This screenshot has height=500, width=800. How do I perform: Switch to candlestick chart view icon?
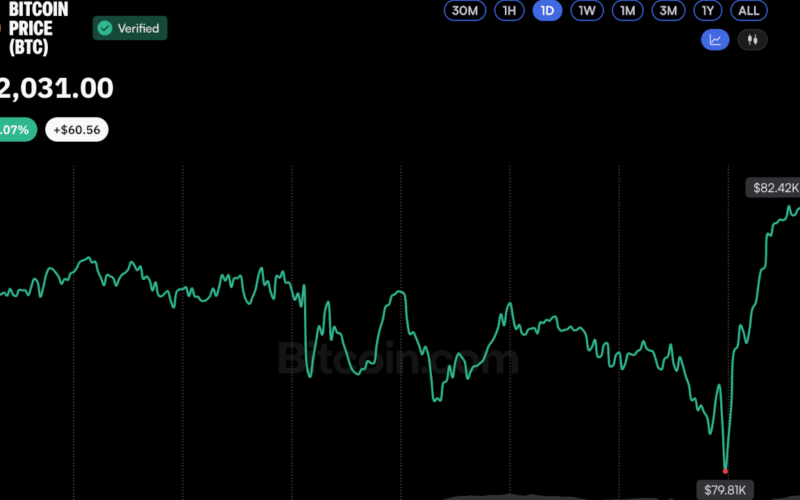pyautogui.click(x=753, y=40)
